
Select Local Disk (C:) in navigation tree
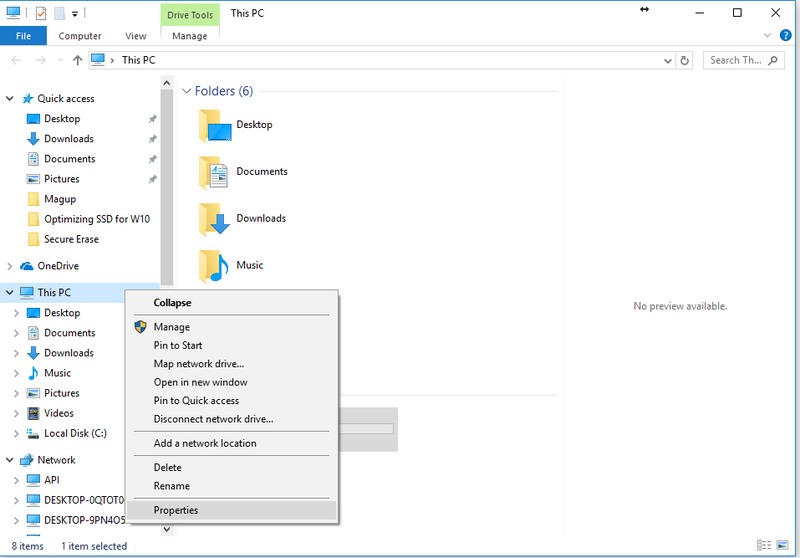click(75, 433)
